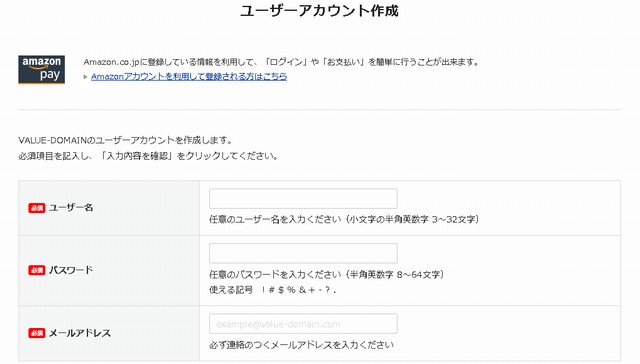Click the arrow bullet before the Amazon link
The image size is (640, 364).
85,77
